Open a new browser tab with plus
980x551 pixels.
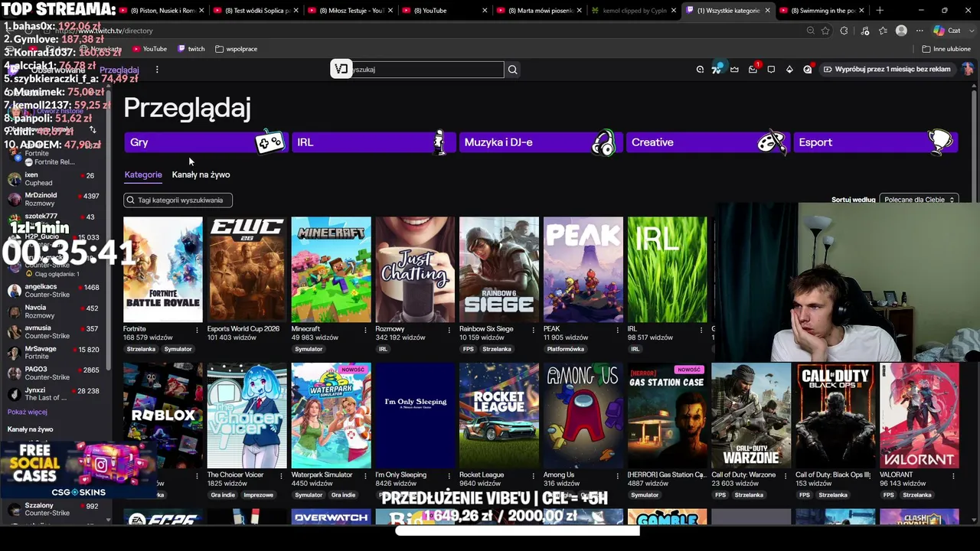tap(880, 11)
